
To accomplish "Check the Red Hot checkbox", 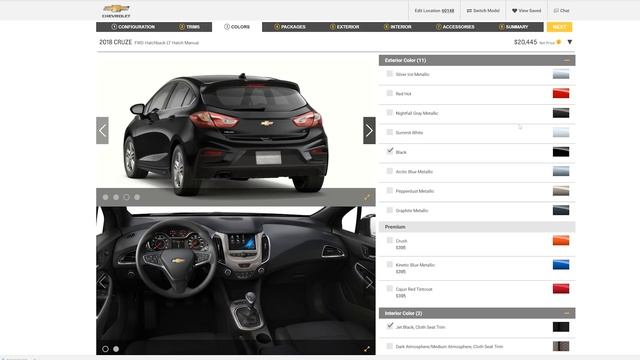I will [x=390, y=93].
